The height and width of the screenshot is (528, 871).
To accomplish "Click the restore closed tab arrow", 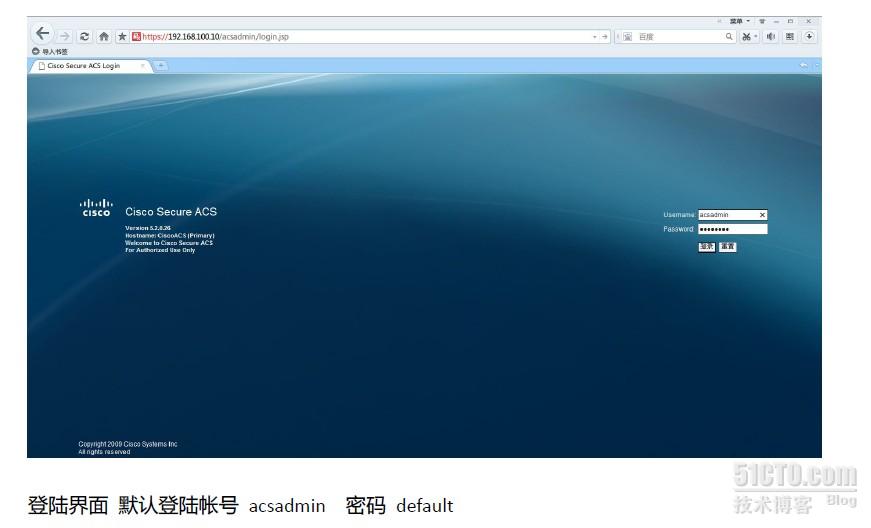I will [x=803, y=66].
